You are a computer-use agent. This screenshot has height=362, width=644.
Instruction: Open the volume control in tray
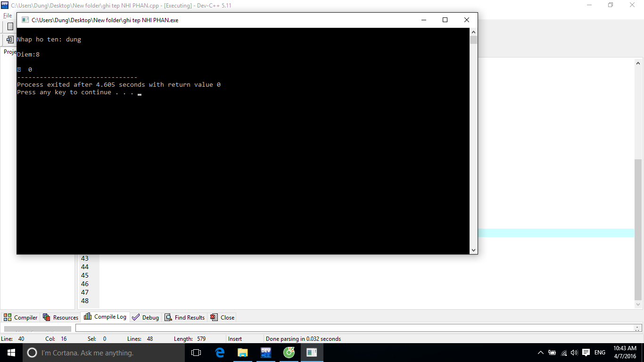pyautogui.click(x=574, y=353)
